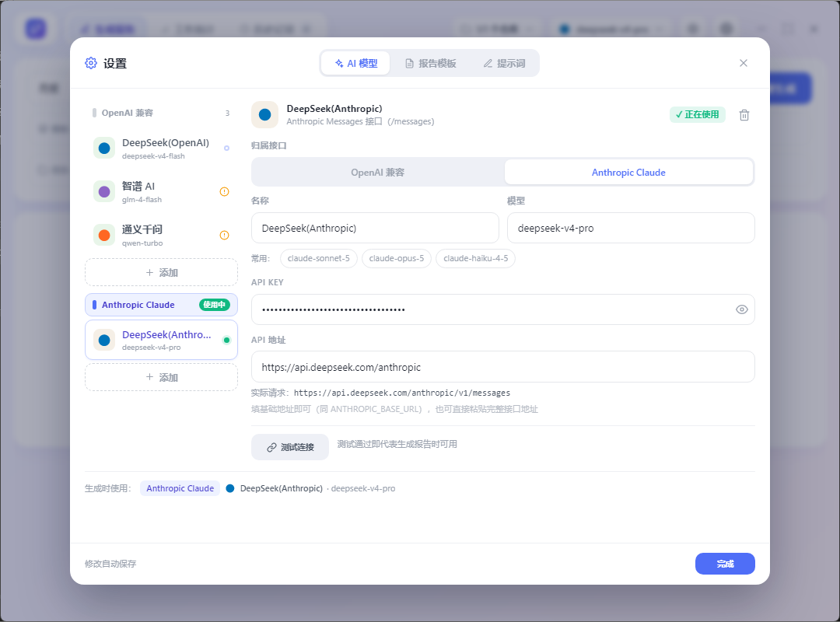Click warning icon next to 通义千问

coord(225,235)
